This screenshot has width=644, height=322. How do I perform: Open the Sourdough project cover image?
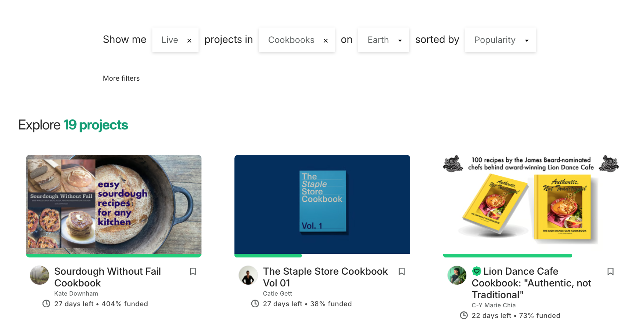[114, 204]
